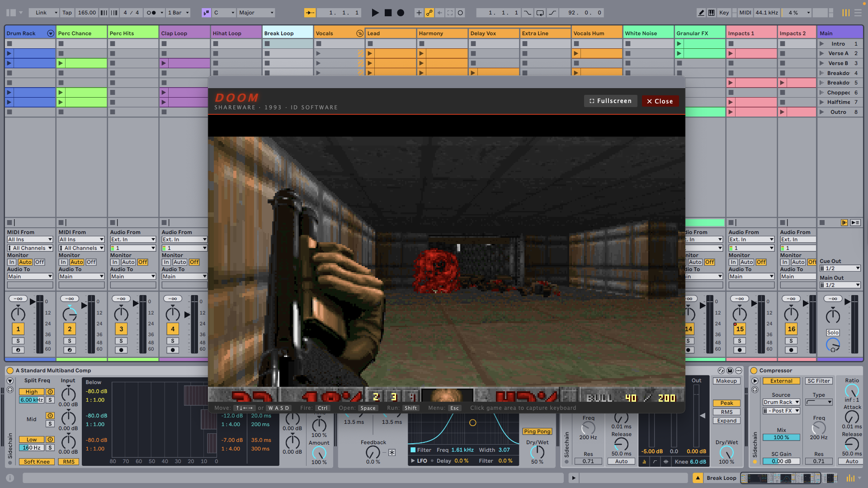This screenshot has height=488, width=868.
Task: Solo track 2 with the S button
Action: 69,341
